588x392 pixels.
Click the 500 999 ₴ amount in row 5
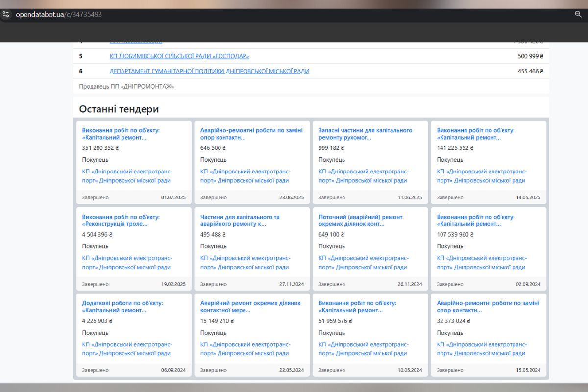(531, 56)
